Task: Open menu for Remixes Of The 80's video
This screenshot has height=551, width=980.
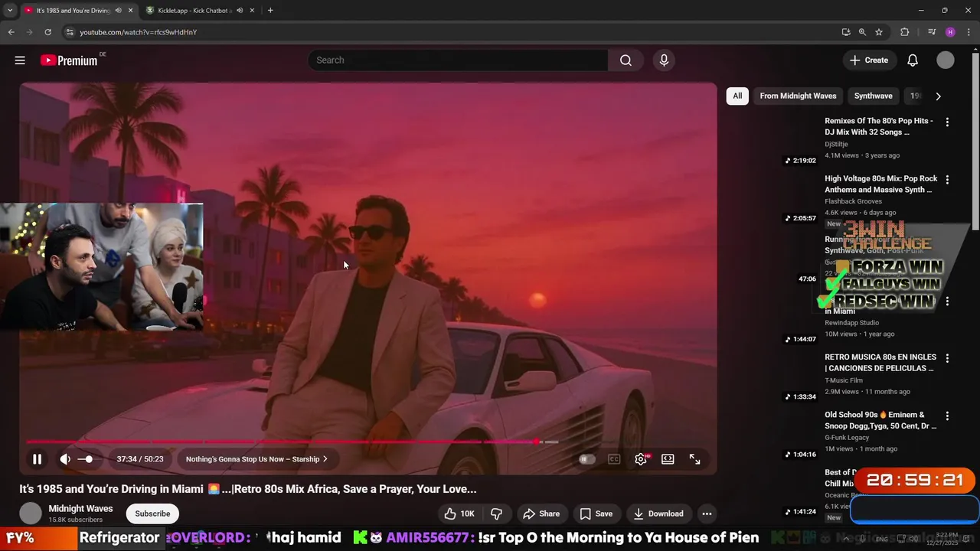Action: click(x=947, y=122)
